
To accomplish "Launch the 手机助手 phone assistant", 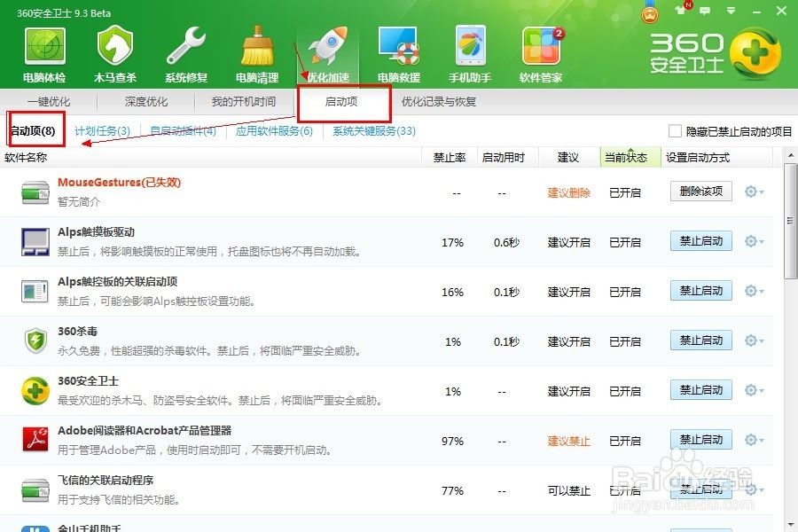I will (469, 46).
